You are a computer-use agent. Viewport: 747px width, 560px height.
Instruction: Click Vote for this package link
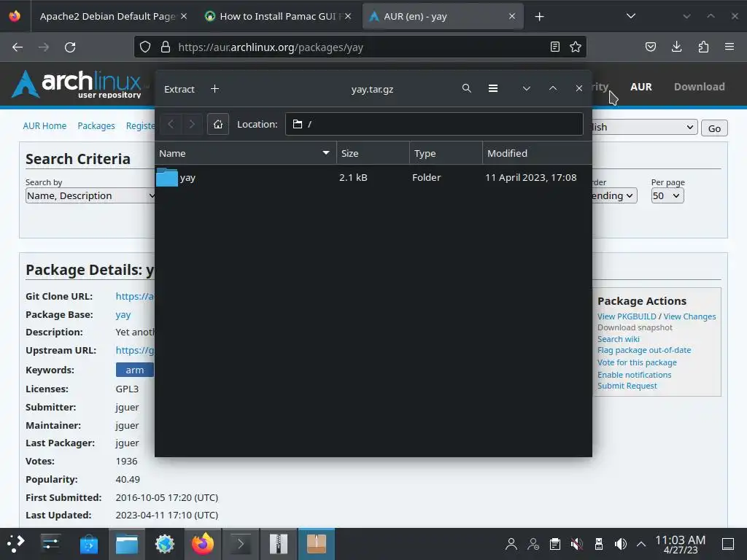pos(637,362)
